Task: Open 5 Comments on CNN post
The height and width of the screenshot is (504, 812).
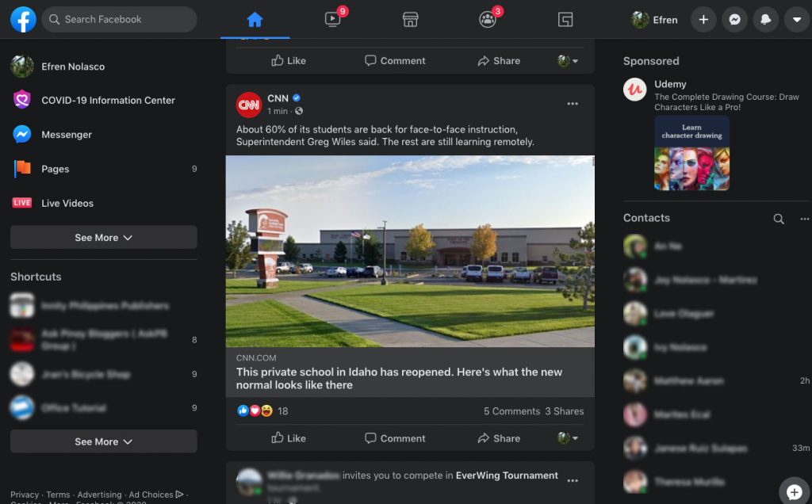Action: coord(511,410)
